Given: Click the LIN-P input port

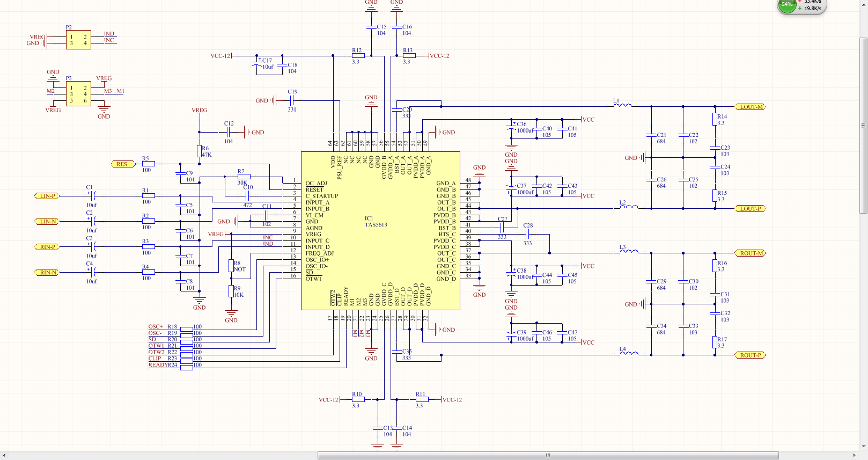Looking at the screenshot, I should (47, 196).
